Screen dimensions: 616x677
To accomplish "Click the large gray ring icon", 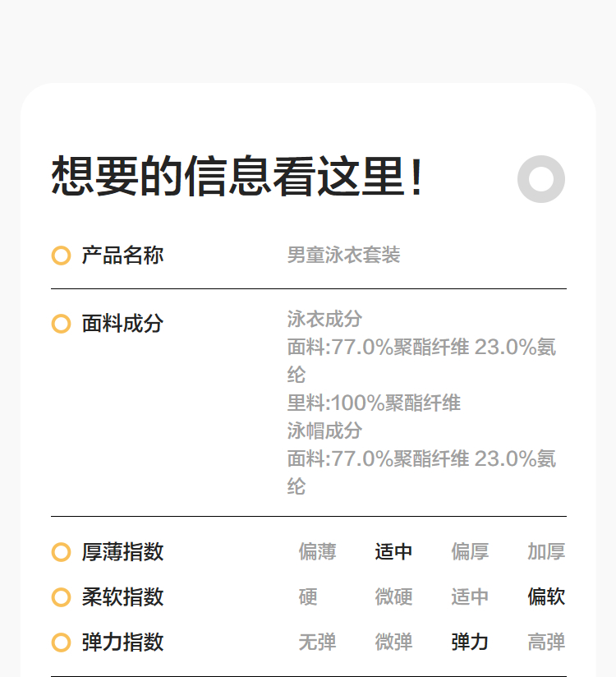I will click(x=541, y=178).
